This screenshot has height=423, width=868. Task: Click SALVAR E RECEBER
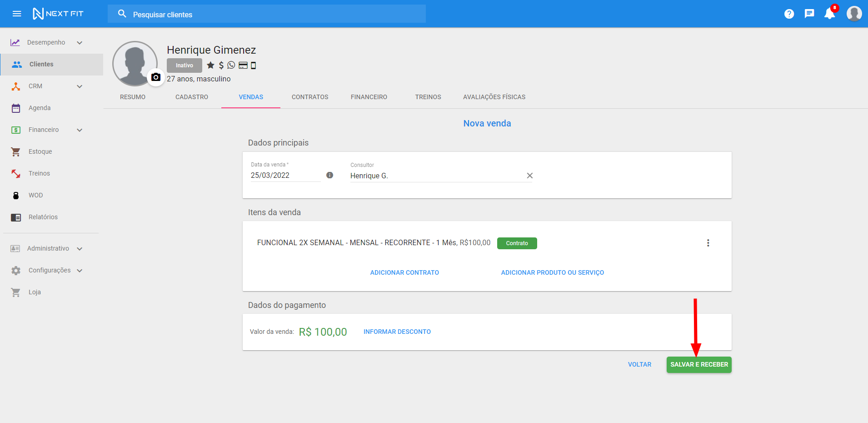(x=699, y=364)
